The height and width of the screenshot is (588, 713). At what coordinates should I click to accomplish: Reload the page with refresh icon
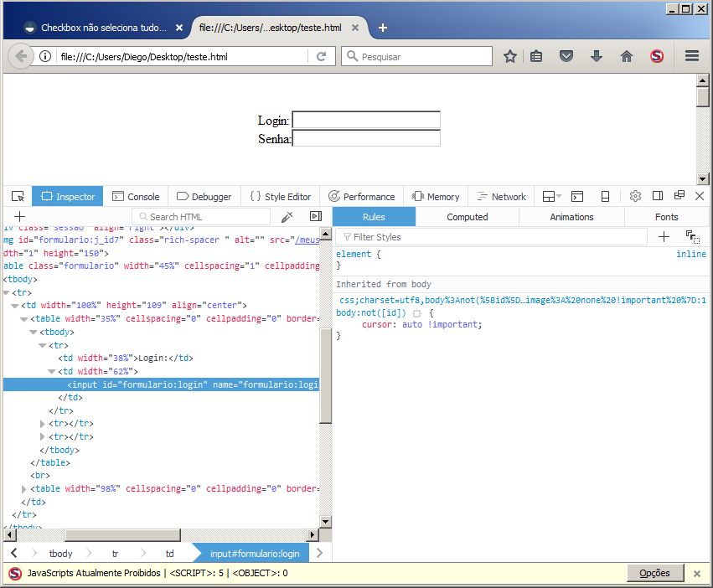pos(322,56)
